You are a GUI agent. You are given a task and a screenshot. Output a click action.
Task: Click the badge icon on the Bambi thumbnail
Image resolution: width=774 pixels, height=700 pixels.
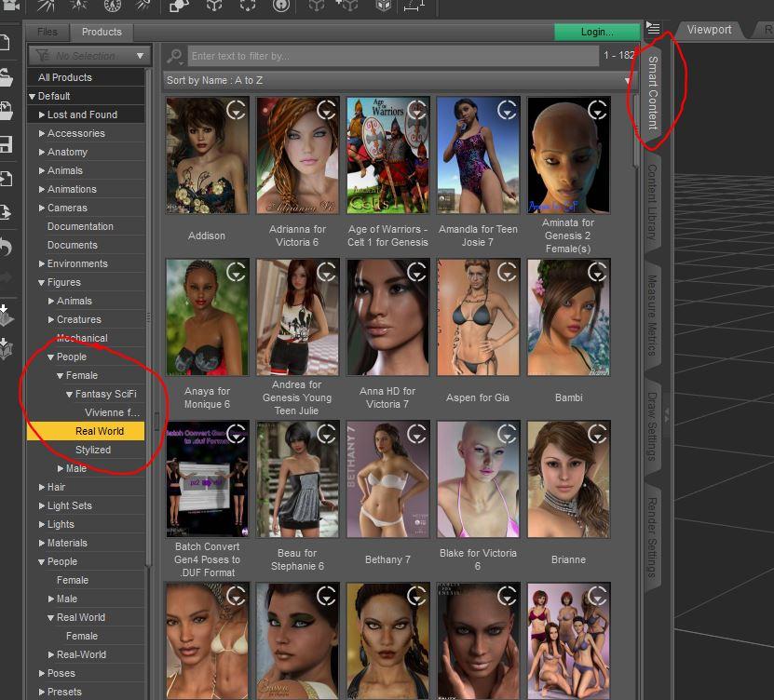point(597,272)
